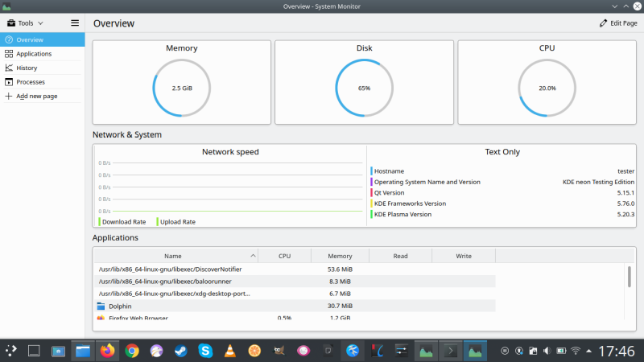Screen dimensions: 644x362
Task: Open VLC media player from taskbar
Action: (x=229, y=351)
